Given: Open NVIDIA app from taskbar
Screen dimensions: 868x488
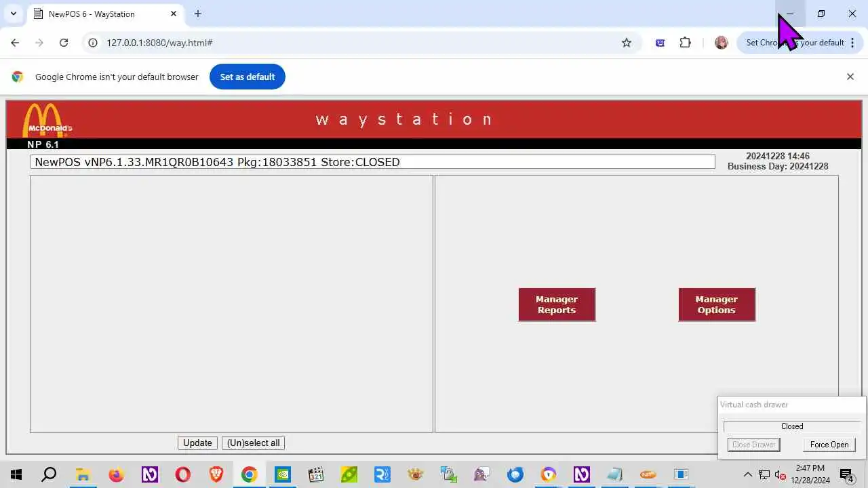Looking at the screenshot, I should pyautogui.click(x=283, y=474).
